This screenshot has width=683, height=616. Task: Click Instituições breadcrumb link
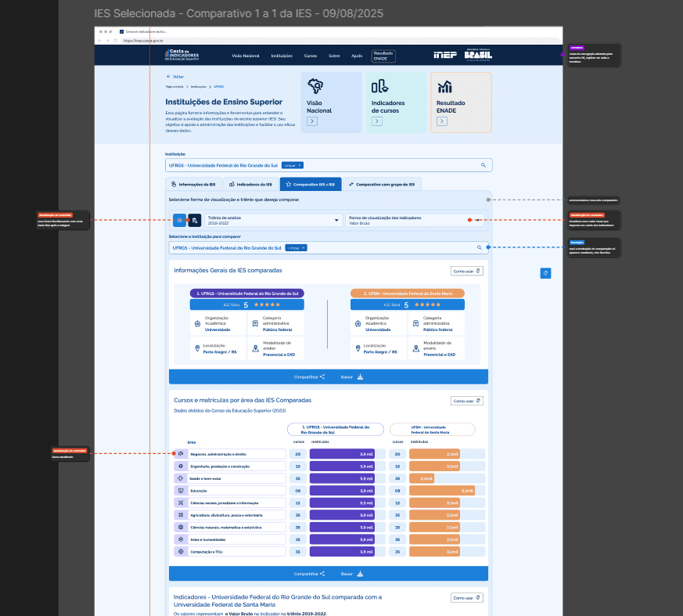pyautogui.click(x=199, y=87)
